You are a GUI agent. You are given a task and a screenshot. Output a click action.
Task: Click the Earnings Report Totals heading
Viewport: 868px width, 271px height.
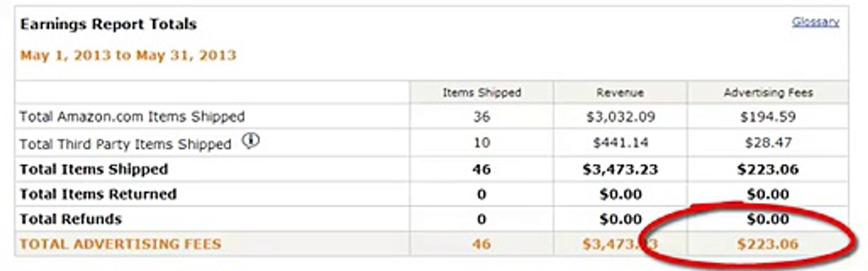click(x=108, y=24)
